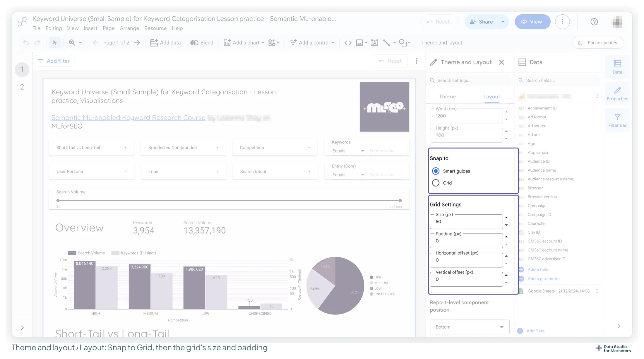Open the community visualizations icon

pos(272,43)
